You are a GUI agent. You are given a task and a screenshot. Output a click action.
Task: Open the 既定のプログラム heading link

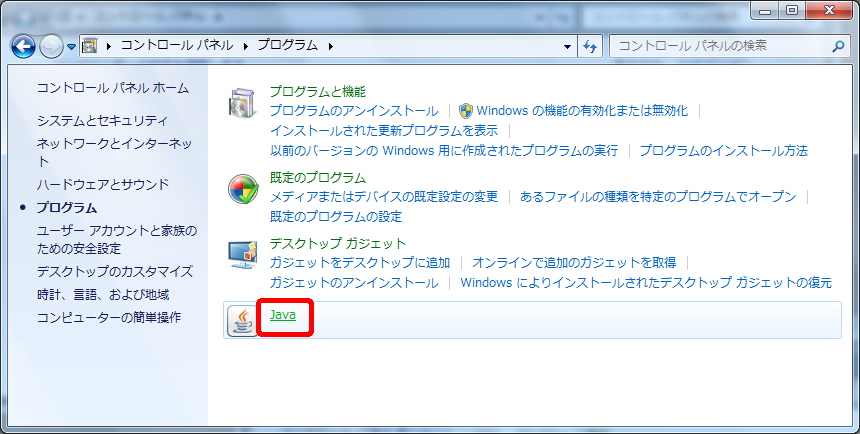click(318, 178)
